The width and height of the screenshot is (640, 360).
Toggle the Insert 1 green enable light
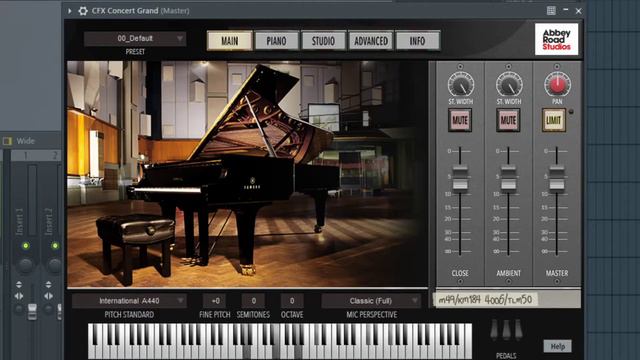(x=25, y=245)
